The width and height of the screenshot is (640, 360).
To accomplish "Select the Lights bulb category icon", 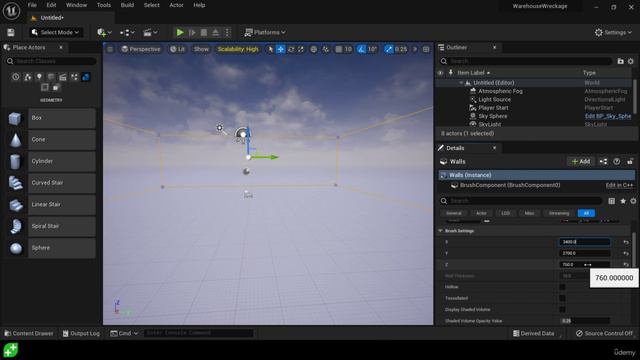I will [39, 77].
